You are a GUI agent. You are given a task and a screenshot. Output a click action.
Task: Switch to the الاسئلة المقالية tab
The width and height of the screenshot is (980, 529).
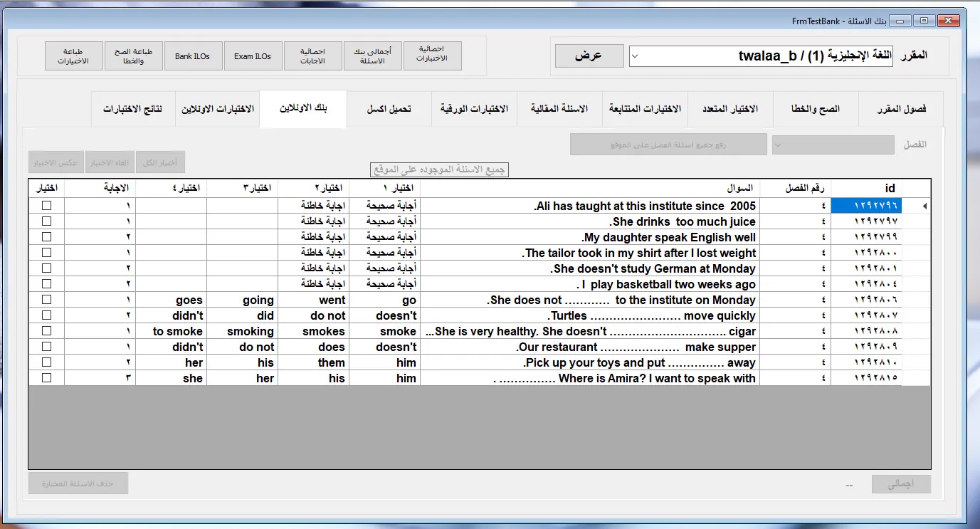(559, 109)
